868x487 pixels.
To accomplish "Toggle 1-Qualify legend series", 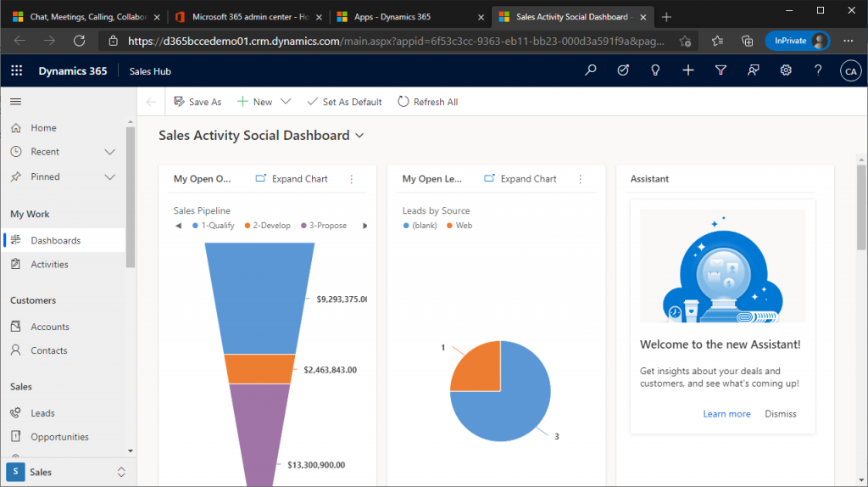I will 213,226.
